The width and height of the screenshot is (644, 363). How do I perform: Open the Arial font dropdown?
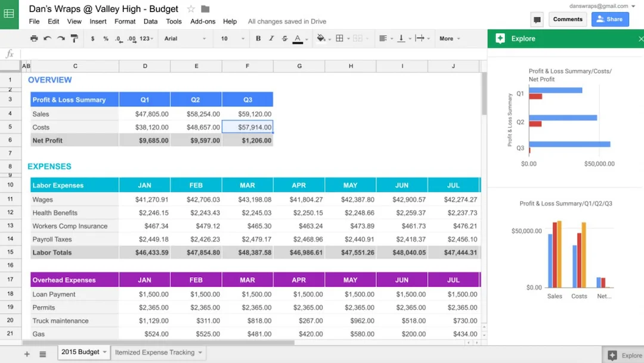[185, 39]
